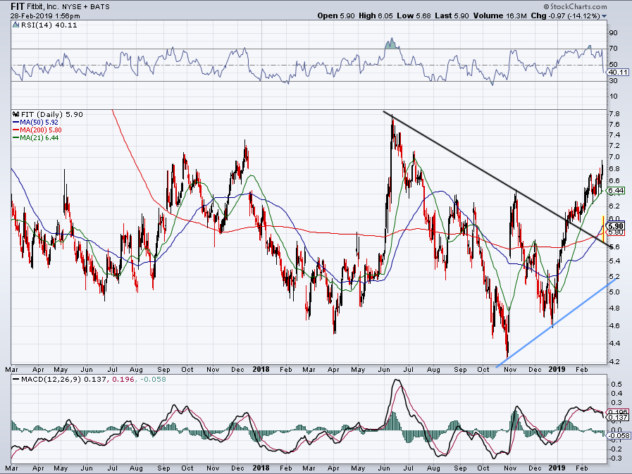632x474 pixels.
Task: Click the 70 overbought level on the RSI axis
Action: coord(613,49)
